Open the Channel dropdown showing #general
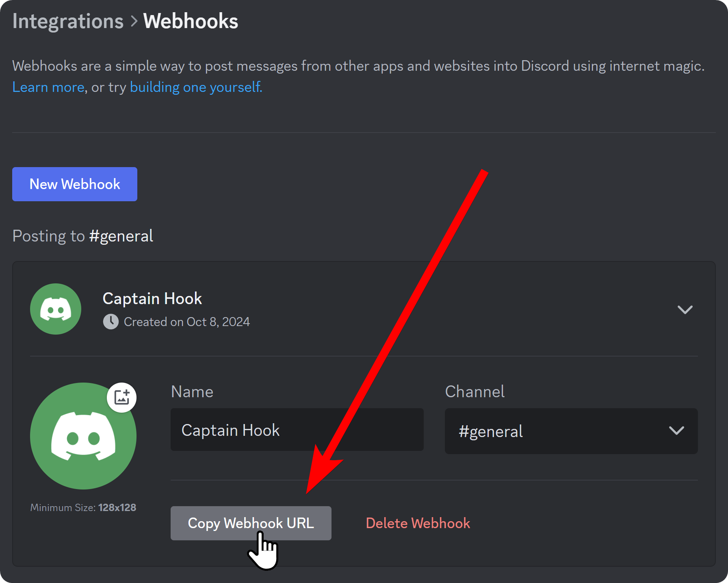 571,431
